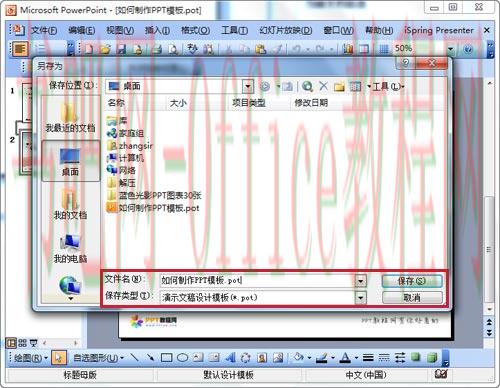
Task: Open the zoom 50% dropdown
Action: tap(451, 49)
